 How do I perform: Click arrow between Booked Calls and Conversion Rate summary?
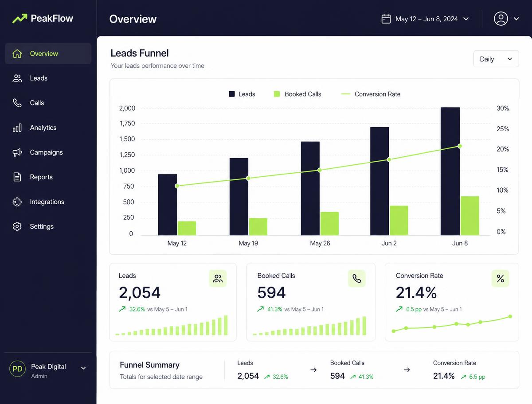click(x=407, y=370)
